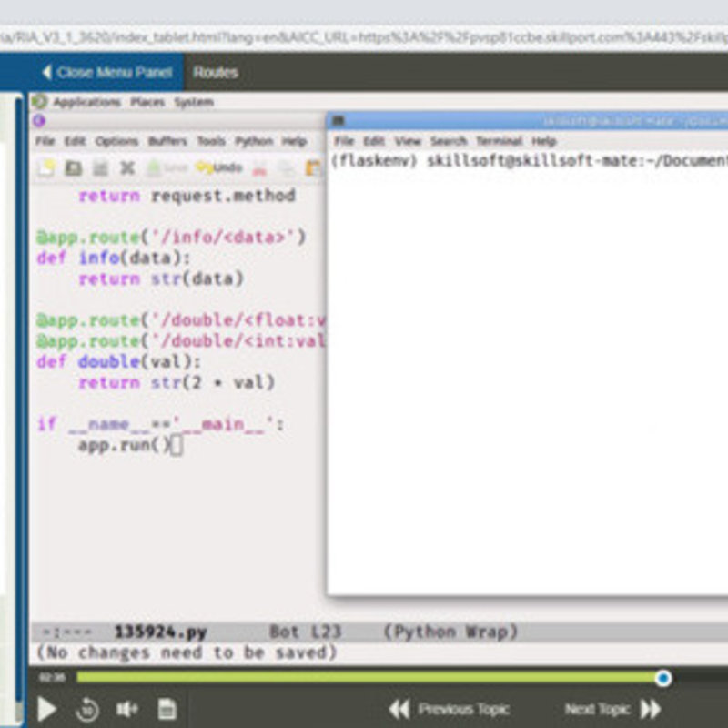Click 'def info(data):' line
Image resolution: width=728 pixels, height=728 pixels.
[114, 258]
